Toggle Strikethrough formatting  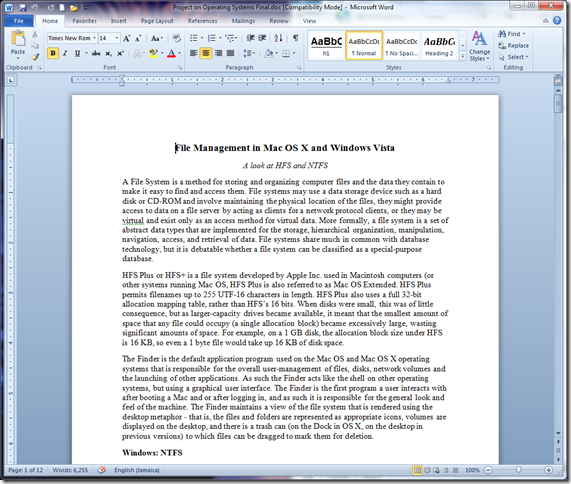click(x=96, y=54)
